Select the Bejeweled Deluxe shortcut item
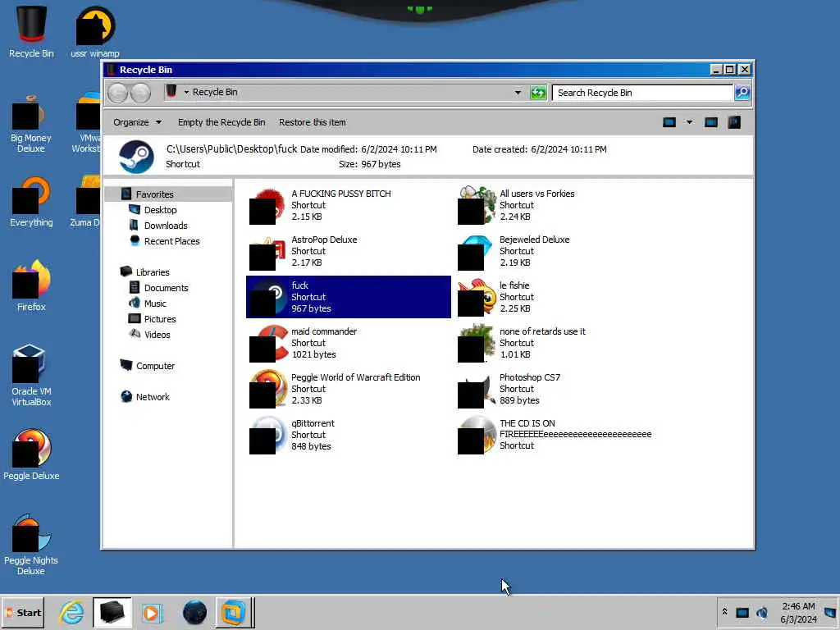The height and width of the screenshot is (630, 840). pyautogui.click(x=557, y=251)
